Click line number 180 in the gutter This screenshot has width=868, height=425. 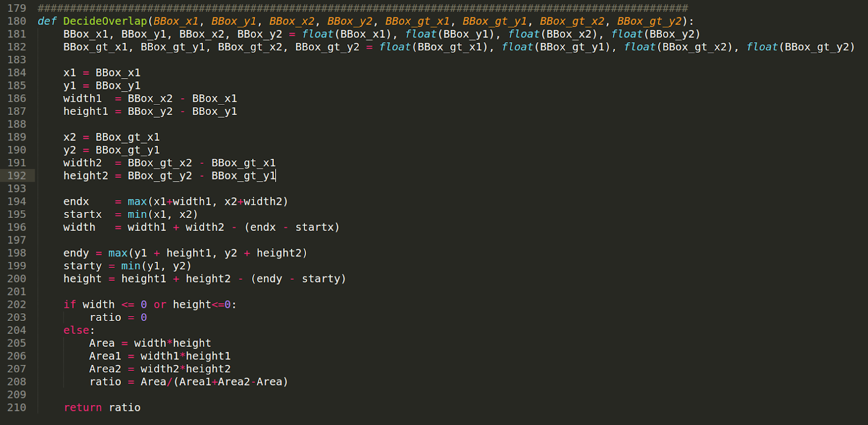tap(17, 21)
